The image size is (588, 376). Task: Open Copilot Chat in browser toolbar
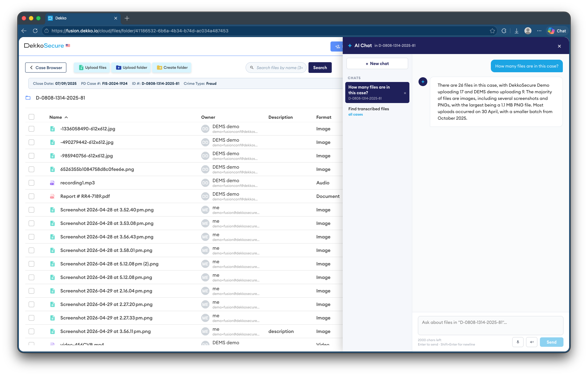[x=557, y=31]
